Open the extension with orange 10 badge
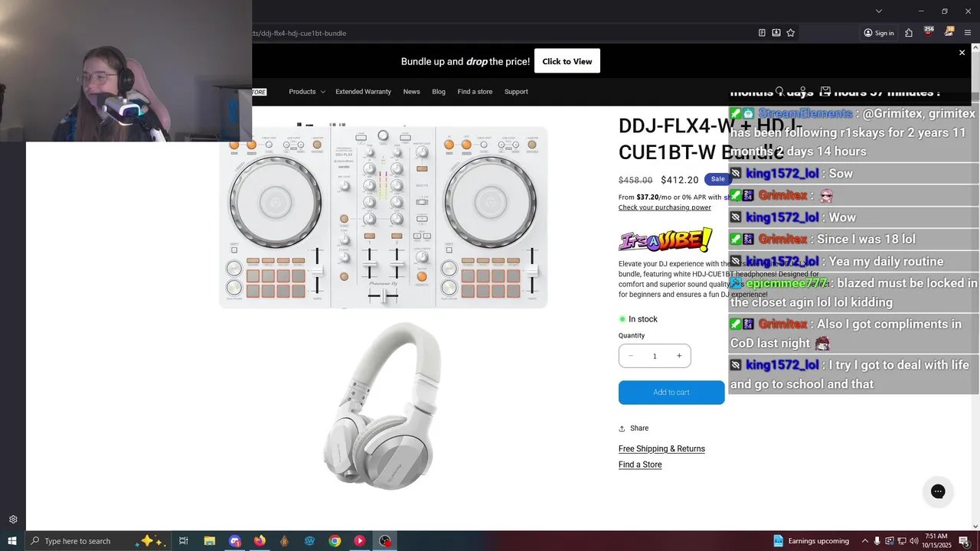The height and width of the screenshot is (551, 980). click(949, 32)
